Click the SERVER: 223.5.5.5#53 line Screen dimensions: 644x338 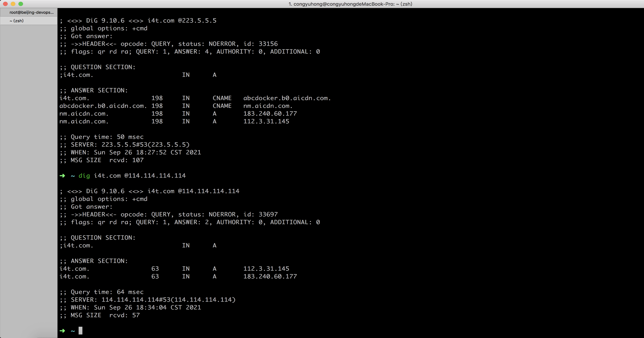click(130, 145)
